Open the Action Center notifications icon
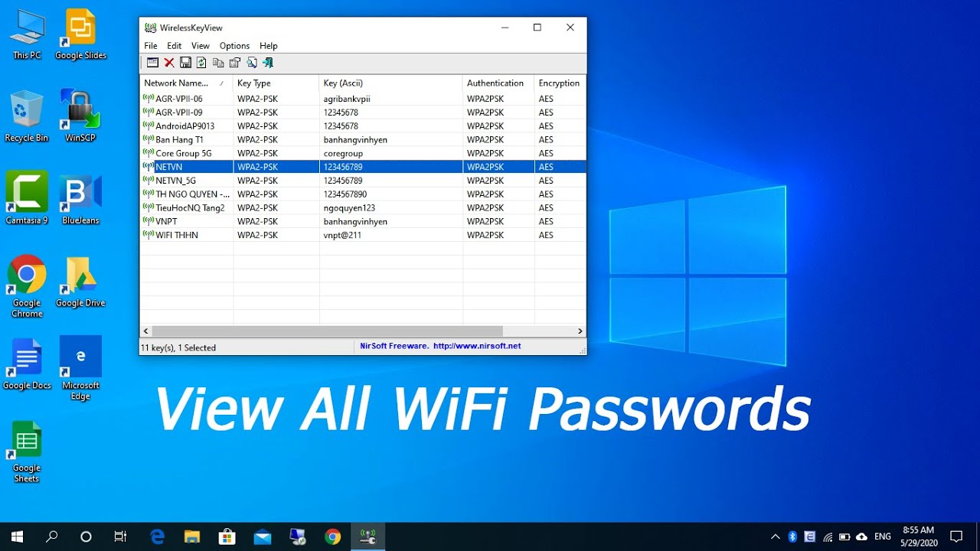Screen dimensions: 980x551 point(956,536)
